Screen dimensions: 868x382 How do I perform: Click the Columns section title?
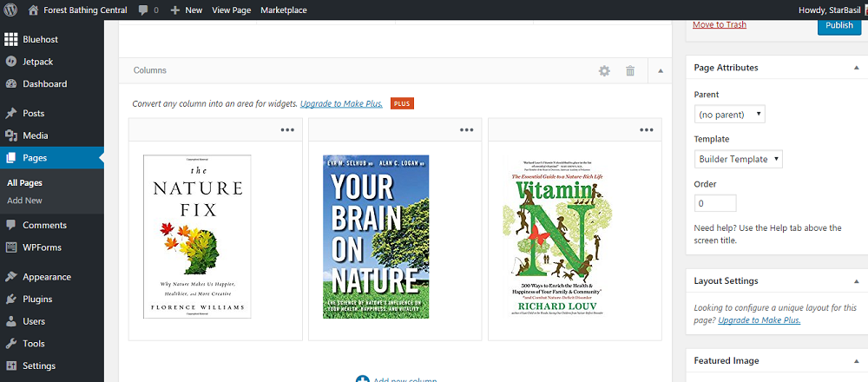click(x=149, y=70)
